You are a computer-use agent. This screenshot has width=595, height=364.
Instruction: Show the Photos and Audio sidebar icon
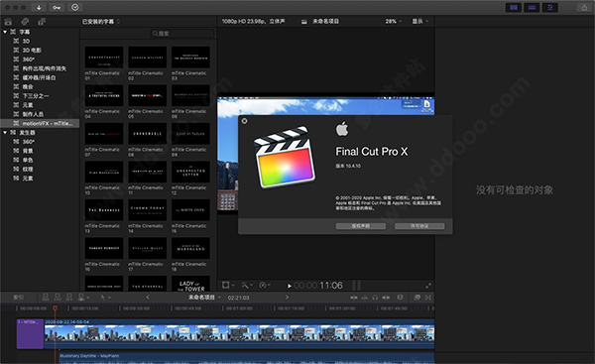(25, 22)
